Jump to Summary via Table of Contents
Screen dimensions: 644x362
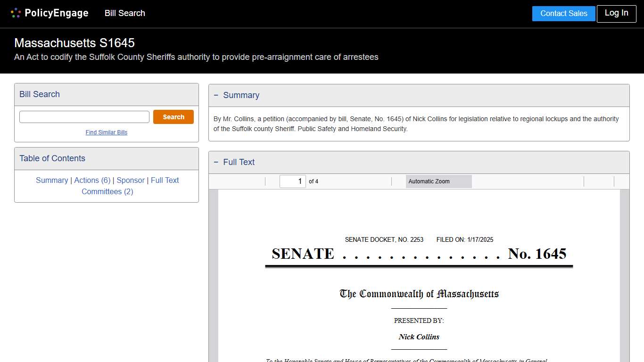tap(52, 180)
